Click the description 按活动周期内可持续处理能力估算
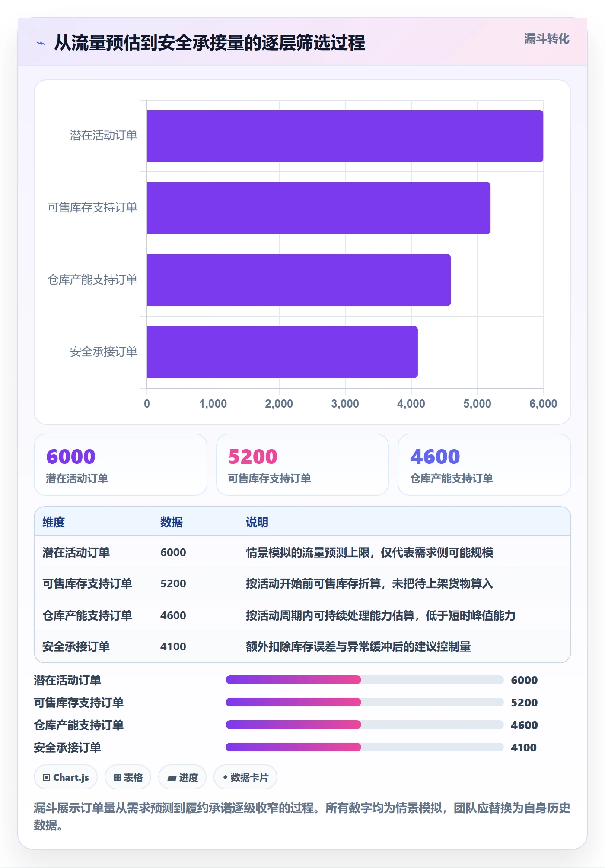Image resolution: width=605 pixels, height=868 pixels. click(381, 615)
